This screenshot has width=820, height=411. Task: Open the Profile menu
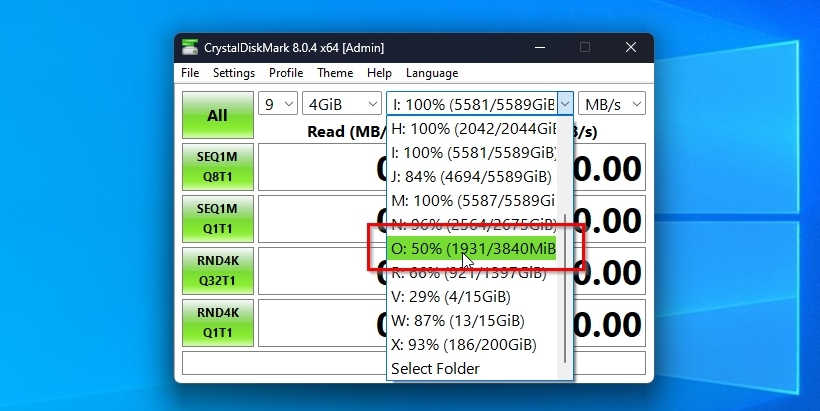click(x=286, y=73)
